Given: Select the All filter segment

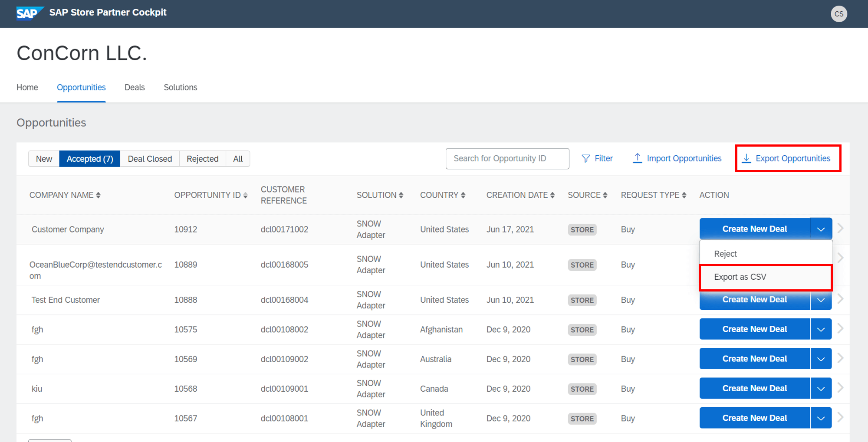Looking at the screenshot, I should click(x=238, y=159).
